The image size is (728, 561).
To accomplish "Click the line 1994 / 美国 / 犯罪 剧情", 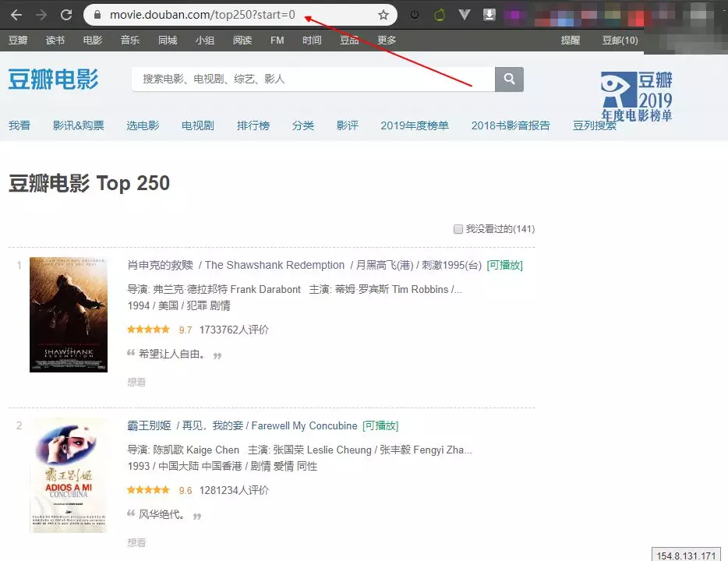I will (178, 305).
